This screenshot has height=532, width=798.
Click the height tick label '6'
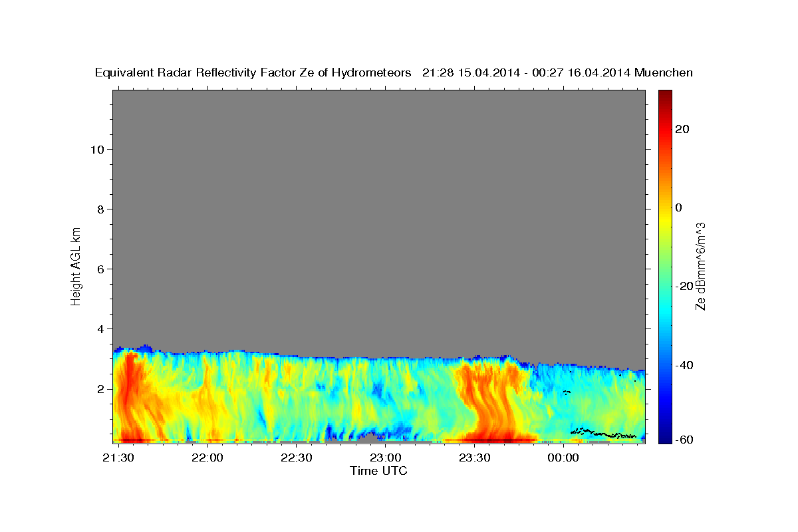(101, 269)
